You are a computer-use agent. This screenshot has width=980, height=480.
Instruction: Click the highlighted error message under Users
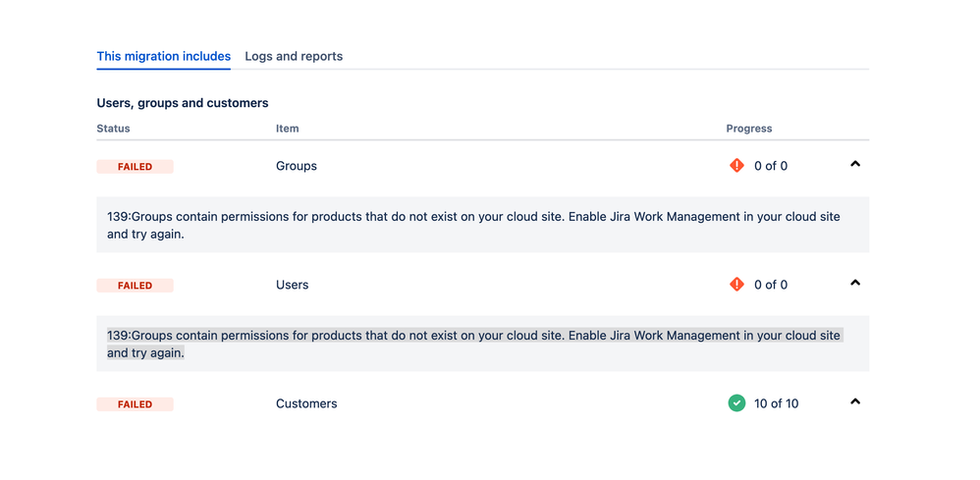point(473,345)
